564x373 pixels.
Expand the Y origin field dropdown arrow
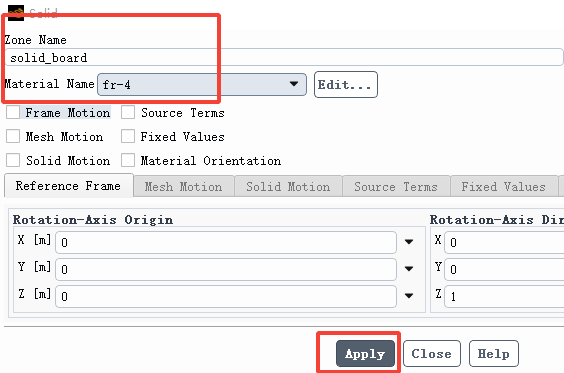pyautogui.click(x=409, y=269)
